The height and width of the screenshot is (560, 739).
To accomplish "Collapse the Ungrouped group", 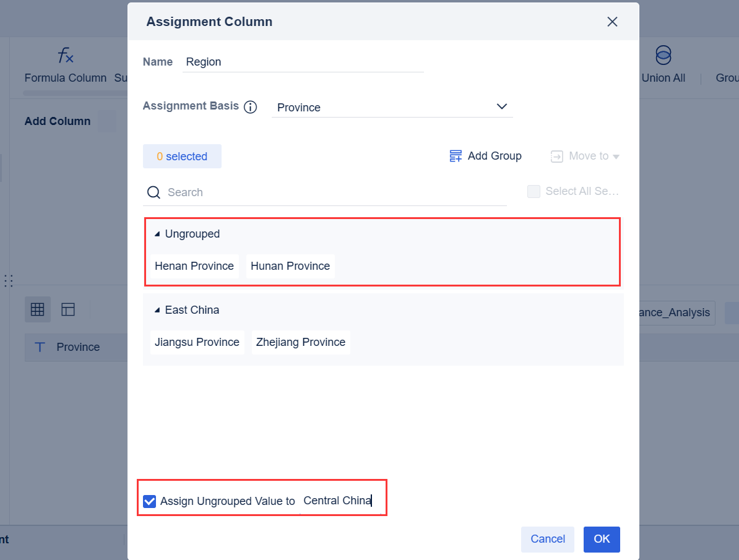I will pos(156,233).
